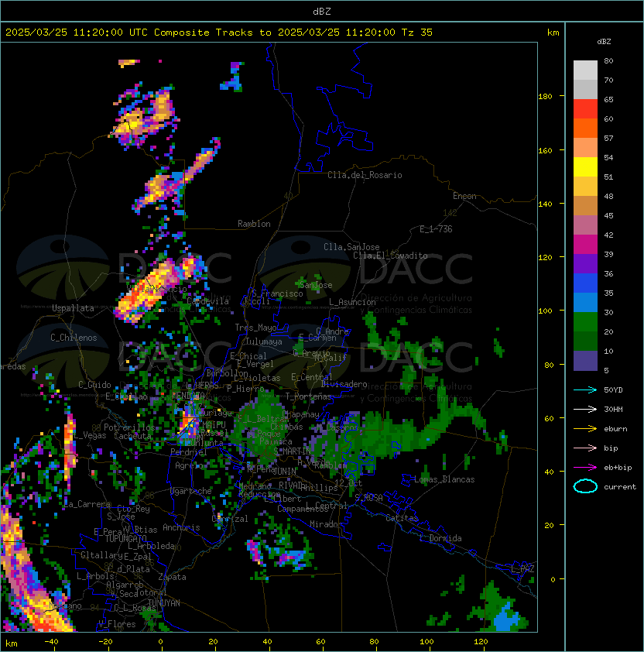This screenshot has height=652, width=644.
Task: Click the 'S_MARTIN' city label
Action: pyautogui.click(x=293, y=451)
